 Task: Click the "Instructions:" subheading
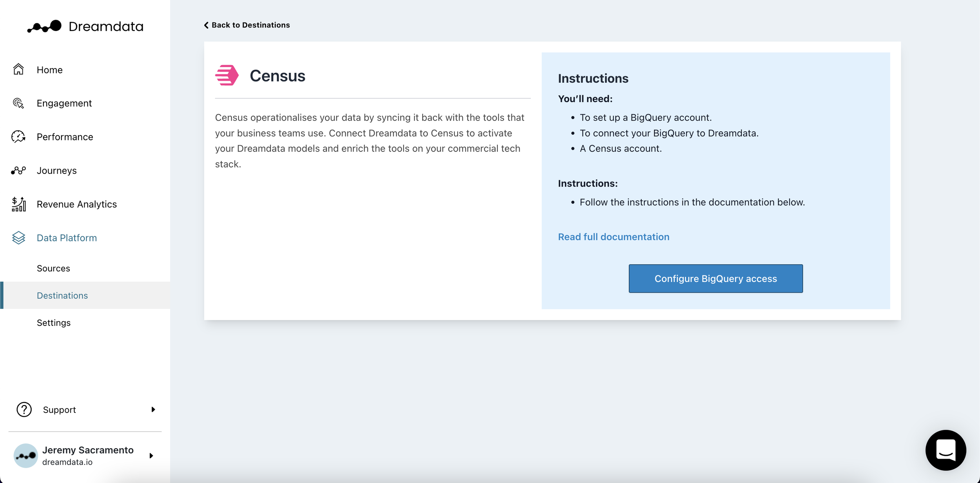point(588,183)
